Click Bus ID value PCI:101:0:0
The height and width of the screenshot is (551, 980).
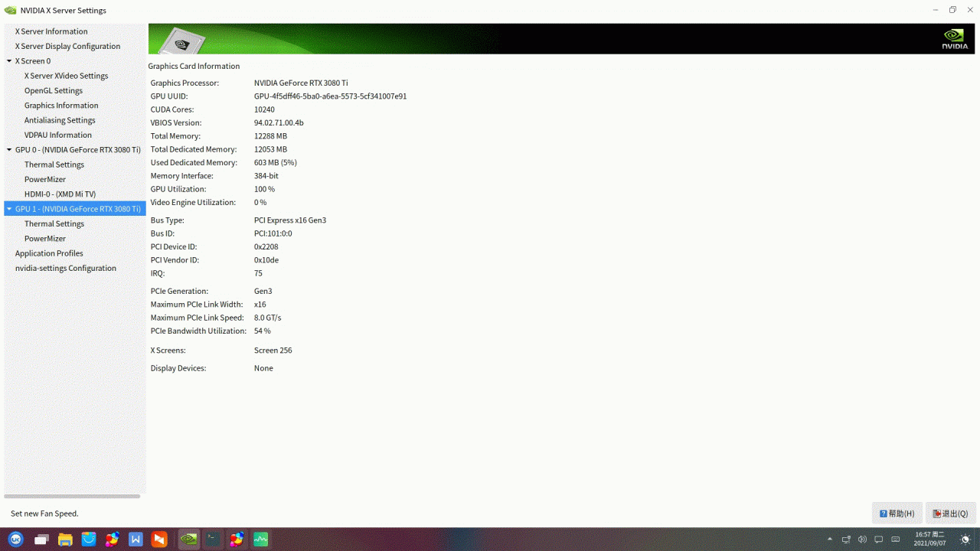pos(273,233)
